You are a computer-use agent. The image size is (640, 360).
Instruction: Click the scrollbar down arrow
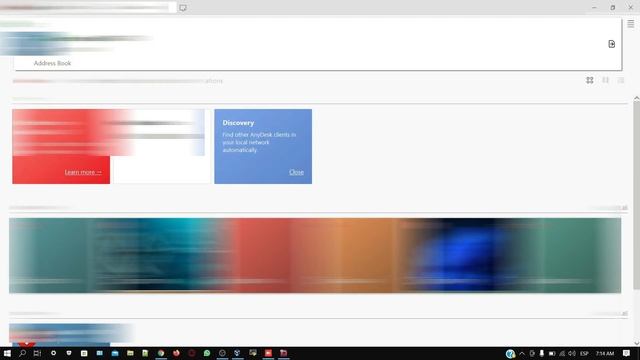tap(636, 343)
